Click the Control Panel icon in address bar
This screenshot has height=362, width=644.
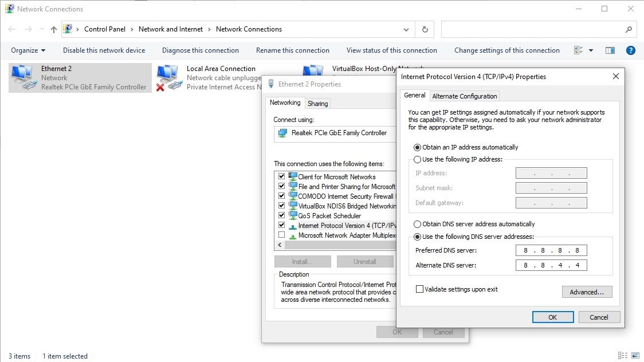(68, 29)
